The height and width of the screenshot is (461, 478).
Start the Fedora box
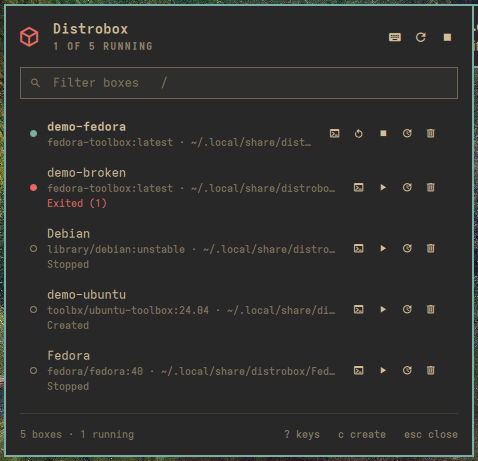383,370
